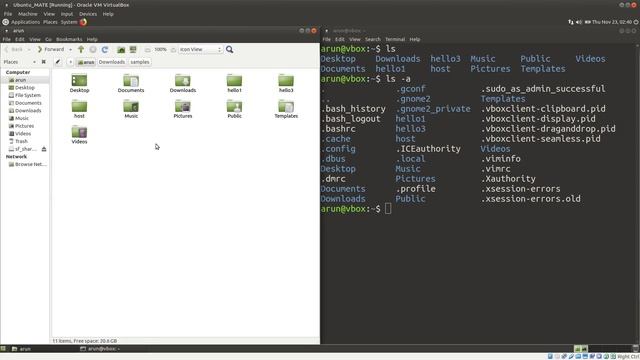Reload the current folder view
The image size is (640, 360).
pos(105,49)
